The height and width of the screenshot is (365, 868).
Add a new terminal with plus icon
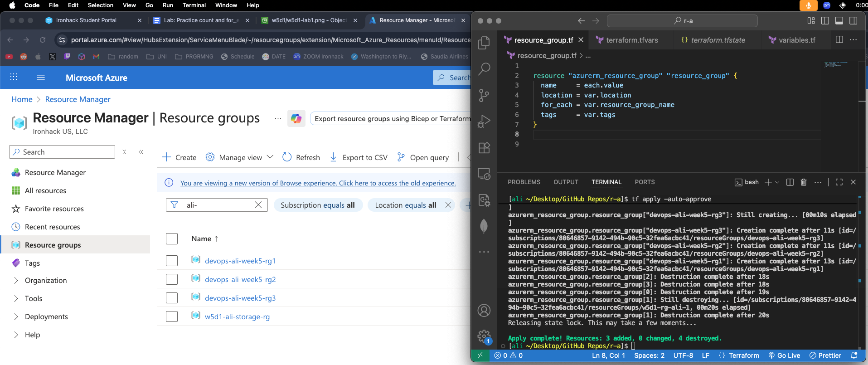point(768,182)
